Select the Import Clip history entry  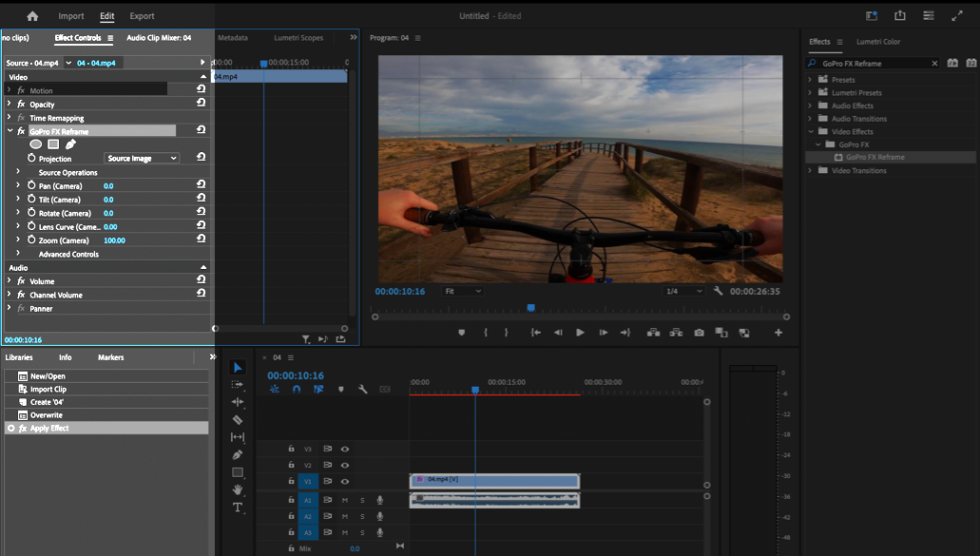(x=48, y=390)
